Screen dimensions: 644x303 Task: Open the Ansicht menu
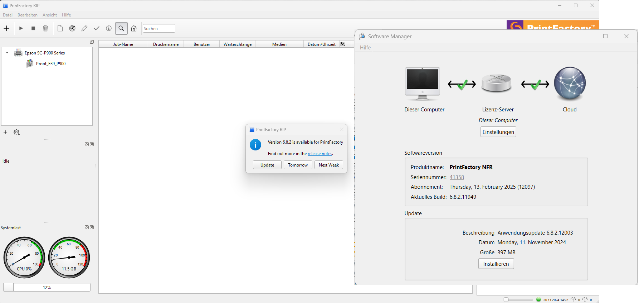tap(49, 15)
